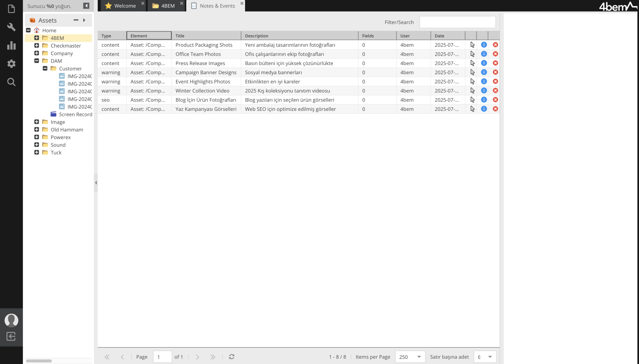Expand the Old Hammam folder node

click(x=36, y=129)
